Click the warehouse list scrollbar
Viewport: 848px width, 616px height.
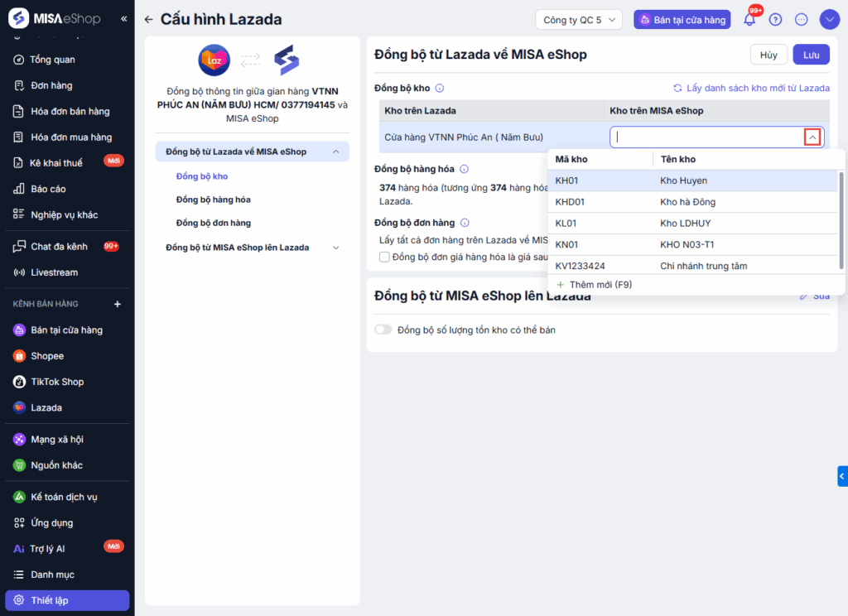pos(841,220)
